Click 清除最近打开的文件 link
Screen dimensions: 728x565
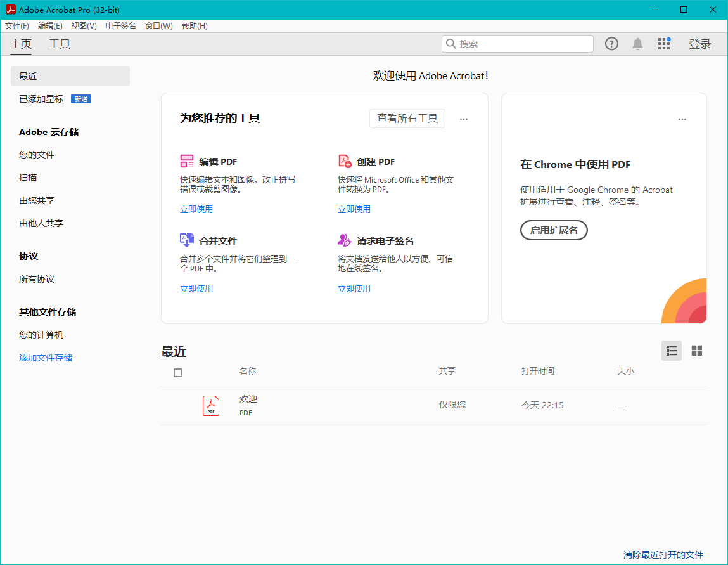point(663,555)
